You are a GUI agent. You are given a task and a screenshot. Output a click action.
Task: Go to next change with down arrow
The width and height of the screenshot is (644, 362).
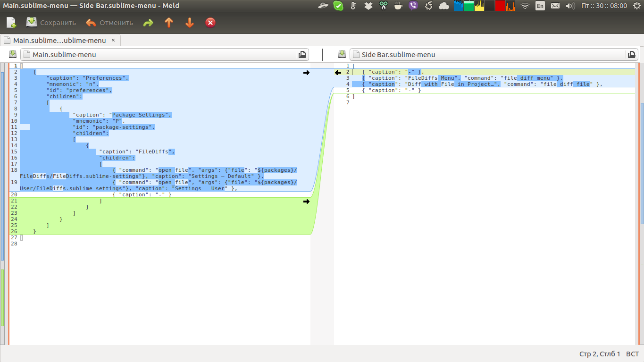pos(190,23)
